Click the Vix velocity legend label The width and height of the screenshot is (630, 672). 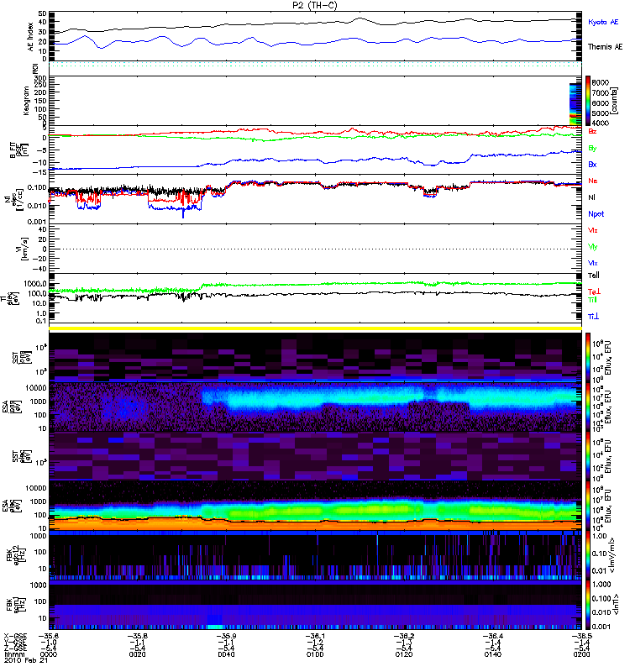(593, 262)
